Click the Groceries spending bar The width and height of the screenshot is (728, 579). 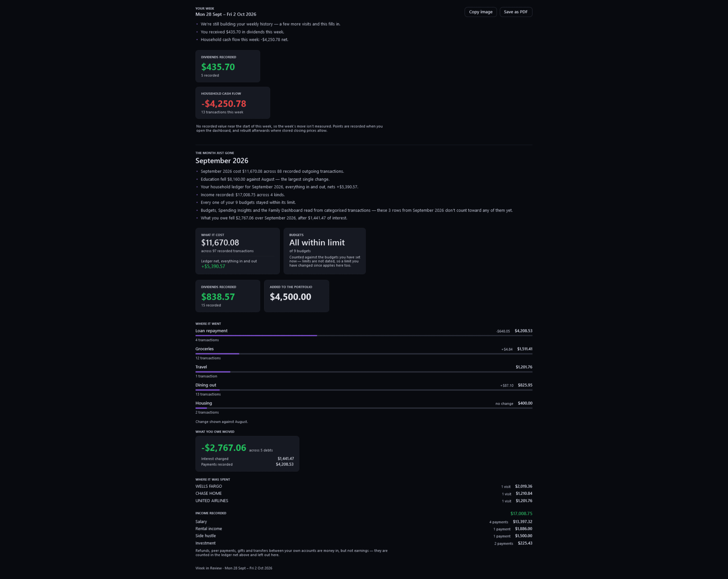tap(364, 354)
